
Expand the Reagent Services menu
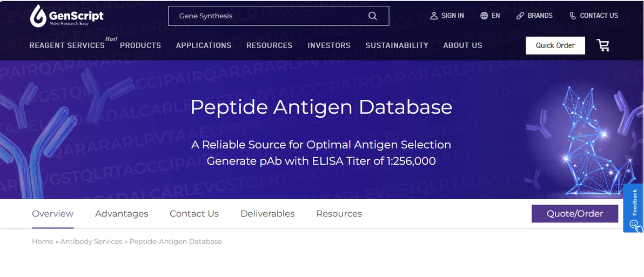[67, 45]
